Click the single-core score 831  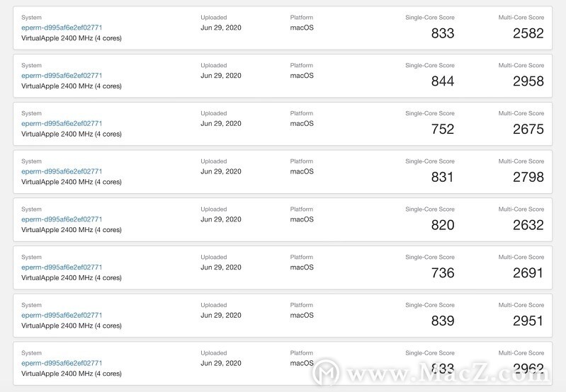[x=443, y=177]
